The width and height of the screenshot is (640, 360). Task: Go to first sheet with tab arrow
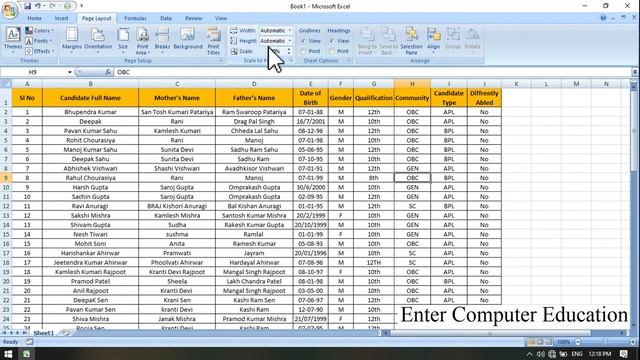pos(4,333)
